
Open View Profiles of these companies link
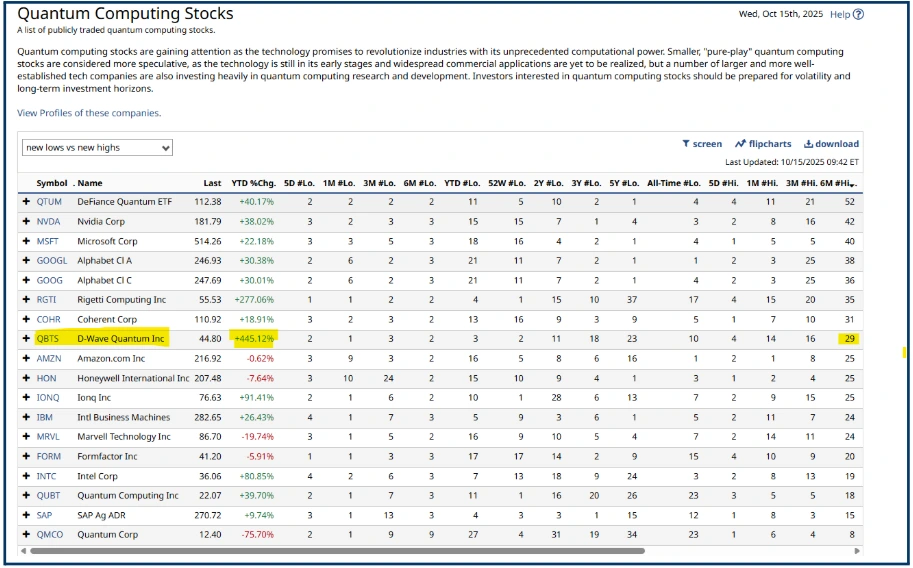(88, 113)
